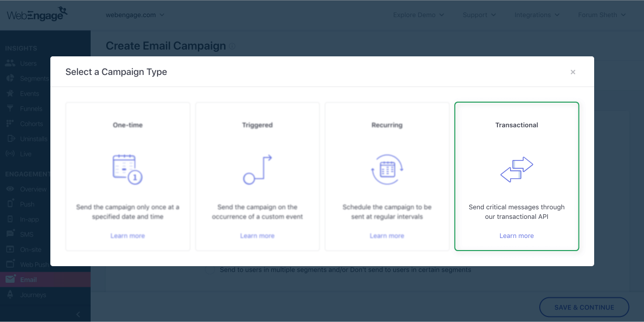Image resolution: width=644 pixels, height=322 pixels.
Task: Open Learn more under Transactional
Action: [517, 235]
